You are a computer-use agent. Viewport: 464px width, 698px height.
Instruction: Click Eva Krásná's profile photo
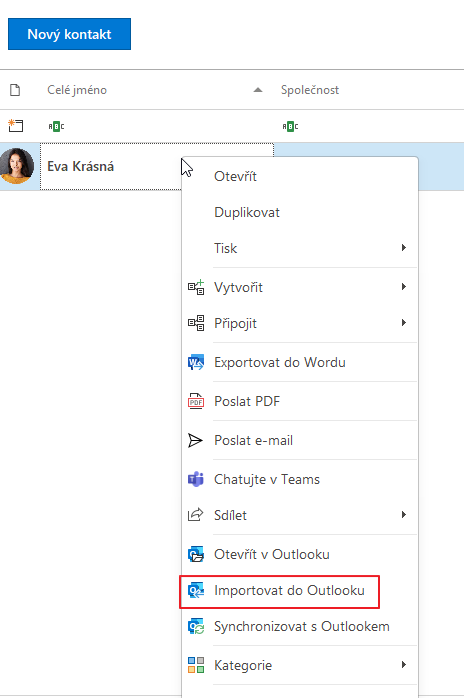point(16,166)
